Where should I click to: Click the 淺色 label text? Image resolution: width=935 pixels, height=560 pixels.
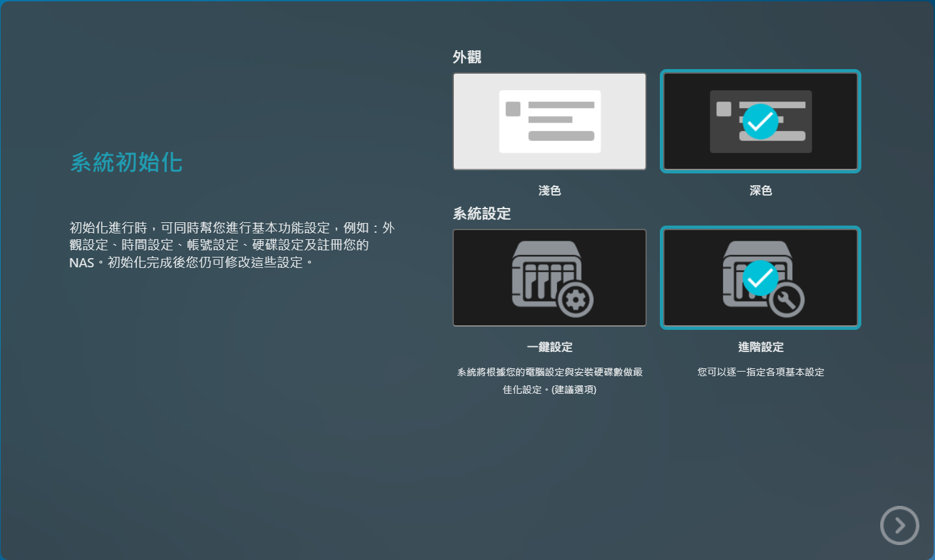point(550,190)
